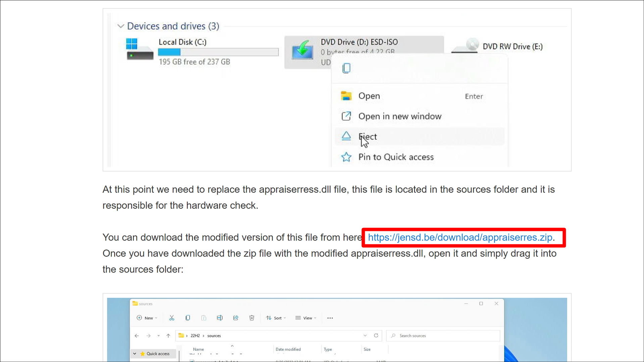Click the up arrow navigation icon

point(168,336)
